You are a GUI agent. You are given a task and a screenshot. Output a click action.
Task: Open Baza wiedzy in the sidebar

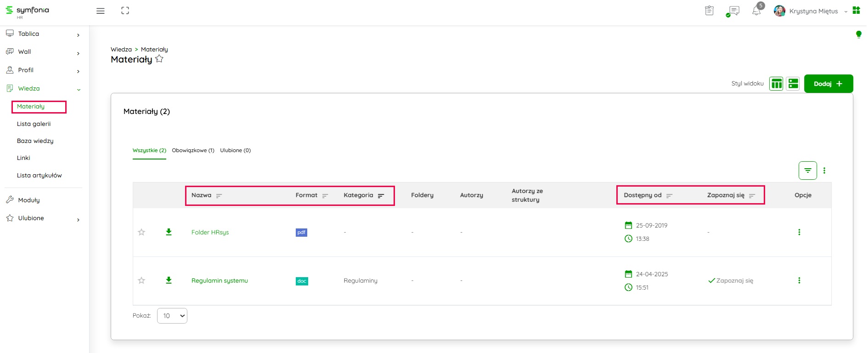click(x=35, y=141)
